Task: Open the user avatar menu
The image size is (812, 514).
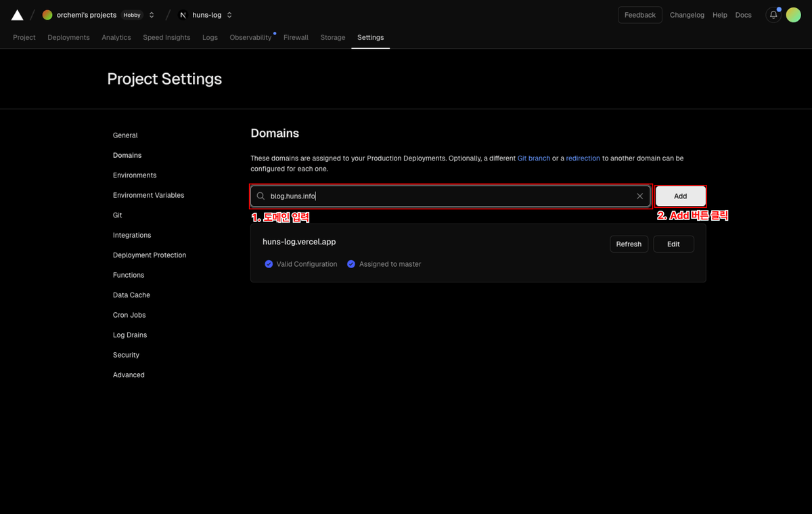Action: pos(794,15)
